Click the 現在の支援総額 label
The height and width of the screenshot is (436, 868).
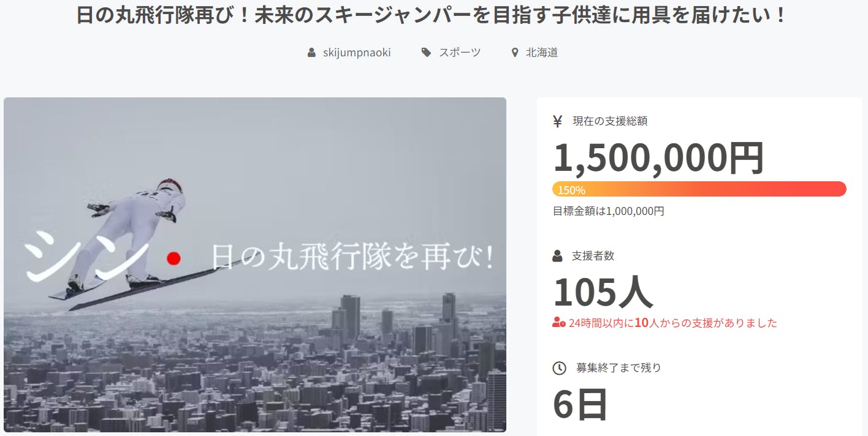click(610, 121)
